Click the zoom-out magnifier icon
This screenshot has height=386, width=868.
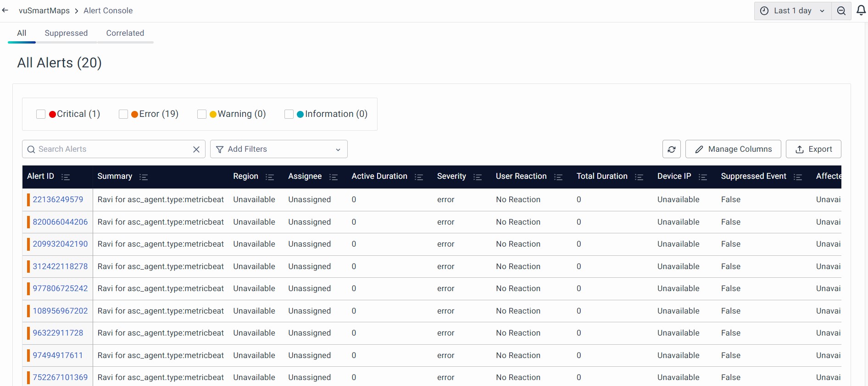[841, 11]
